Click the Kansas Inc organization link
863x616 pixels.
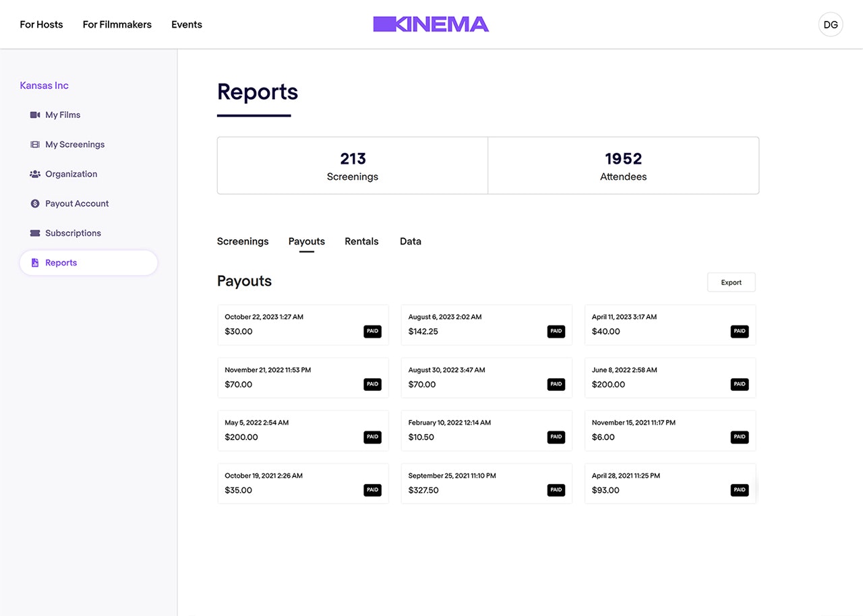pos(44,86)
